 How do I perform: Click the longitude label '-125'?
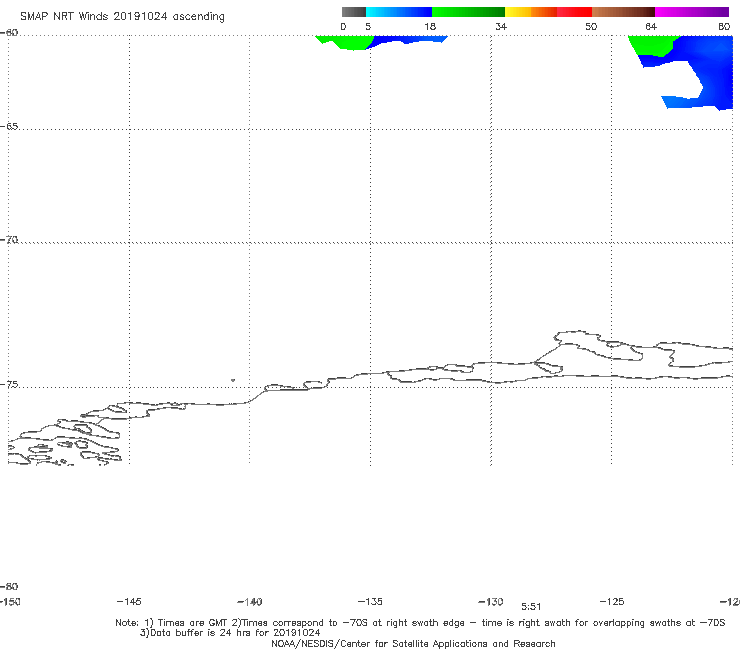point(612,601)
